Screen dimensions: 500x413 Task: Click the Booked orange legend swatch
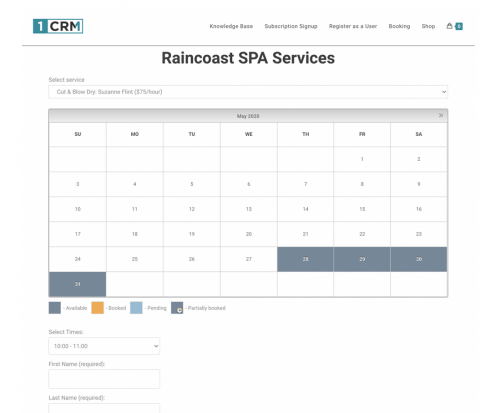pos(97,308)
